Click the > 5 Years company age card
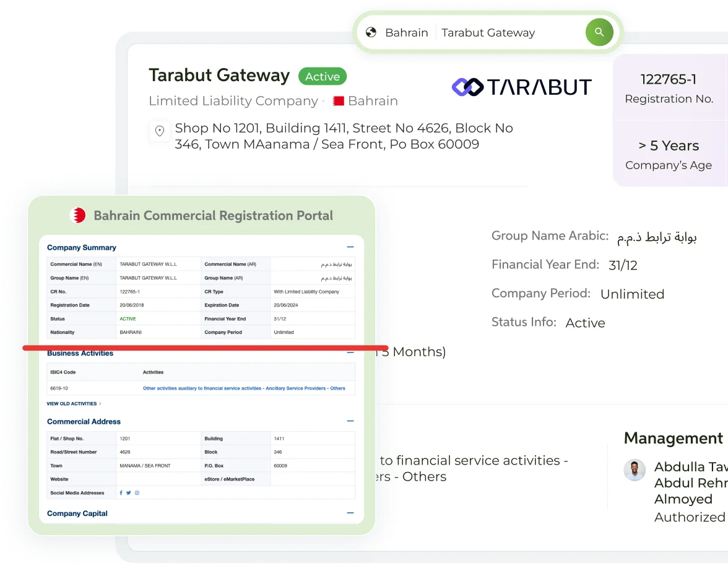The image size is (728, 568). (670, 154)
